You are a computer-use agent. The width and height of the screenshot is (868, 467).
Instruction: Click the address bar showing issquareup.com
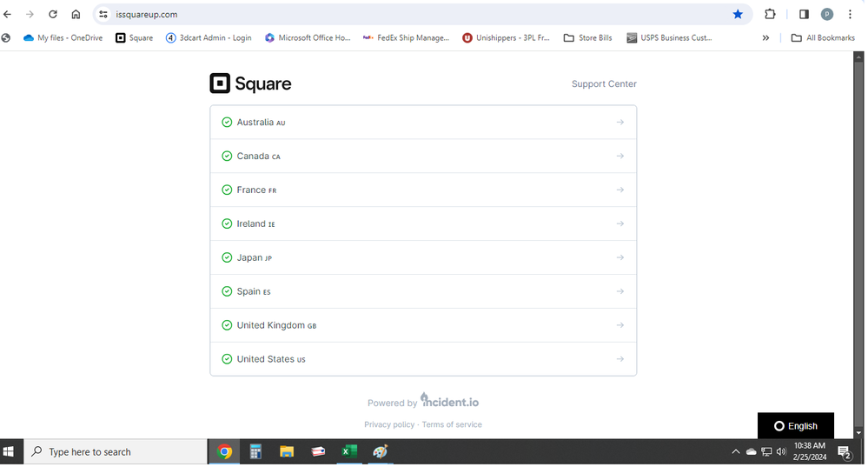[417, 15]
